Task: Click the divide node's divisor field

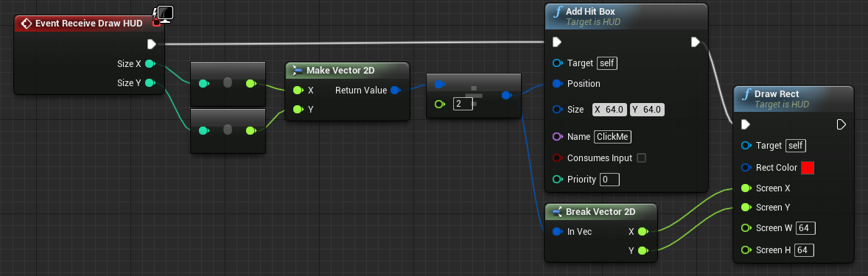Action: pos(463,104)
